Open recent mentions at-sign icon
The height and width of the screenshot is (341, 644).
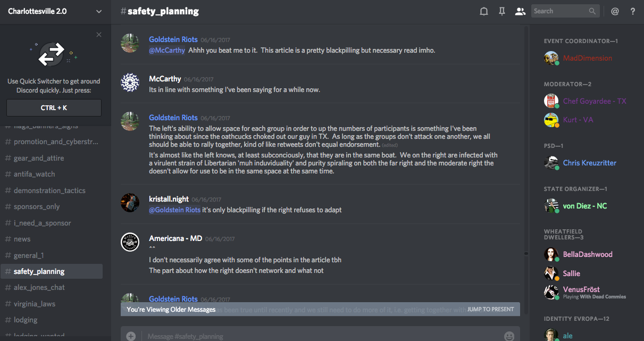615,11
